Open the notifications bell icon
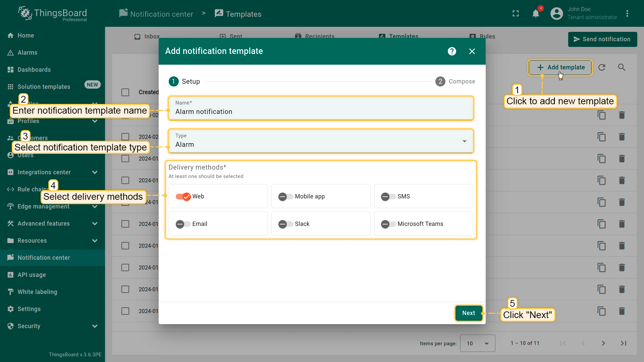644x362 pixels. point(536,14)
